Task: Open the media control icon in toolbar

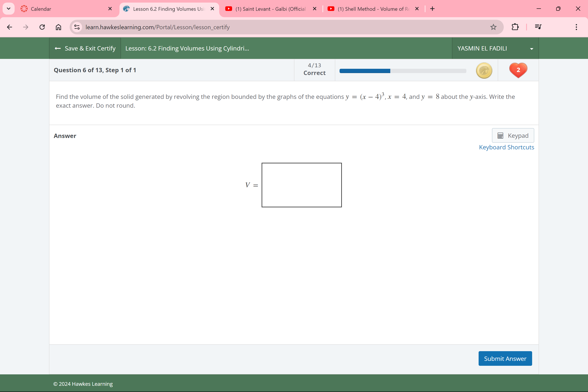Action: 538,27
